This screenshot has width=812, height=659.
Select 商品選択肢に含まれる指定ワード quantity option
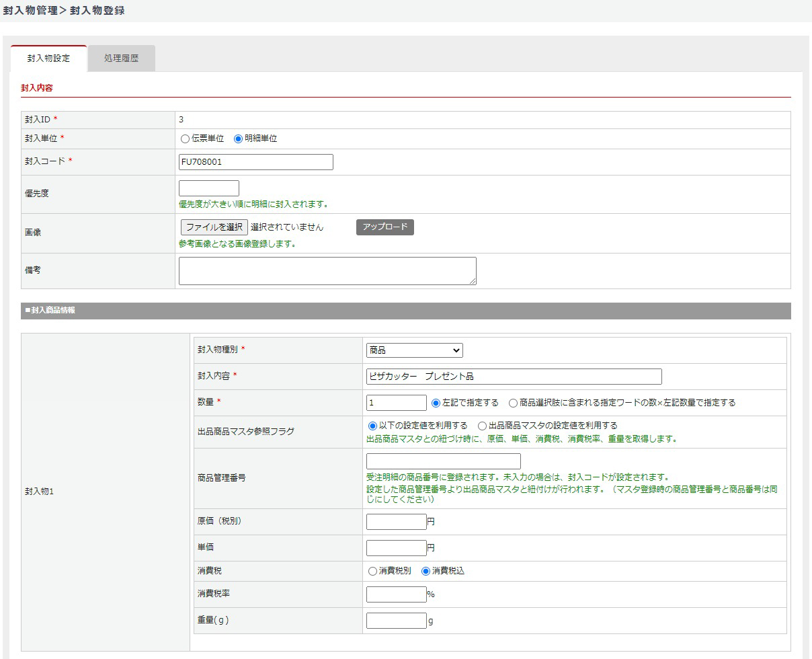click(x=513, y=403)
